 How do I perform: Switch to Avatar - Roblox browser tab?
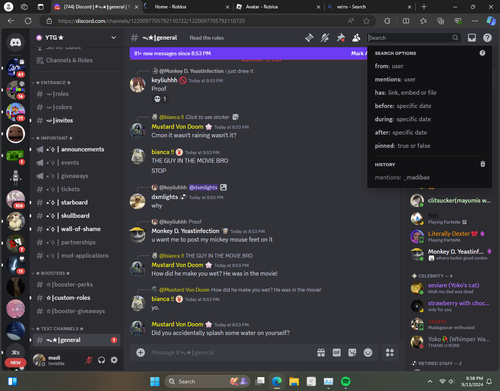(x=277, y=7)
